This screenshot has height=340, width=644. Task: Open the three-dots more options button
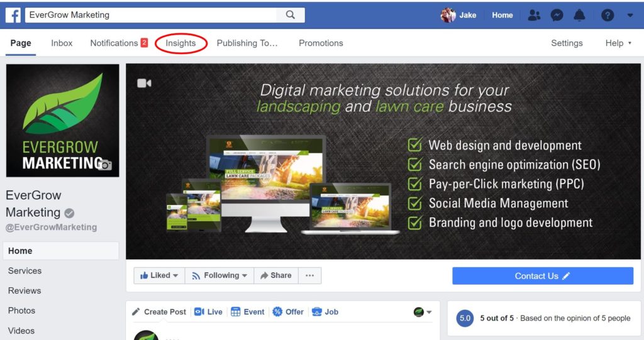(309, 275)
